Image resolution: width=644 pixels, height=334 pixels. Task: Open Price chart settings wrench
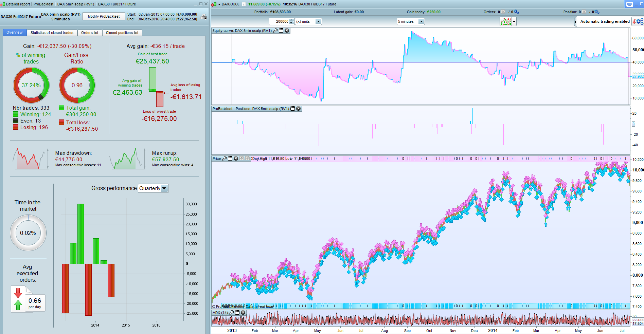pyautogui.click(x=224, y=159)
